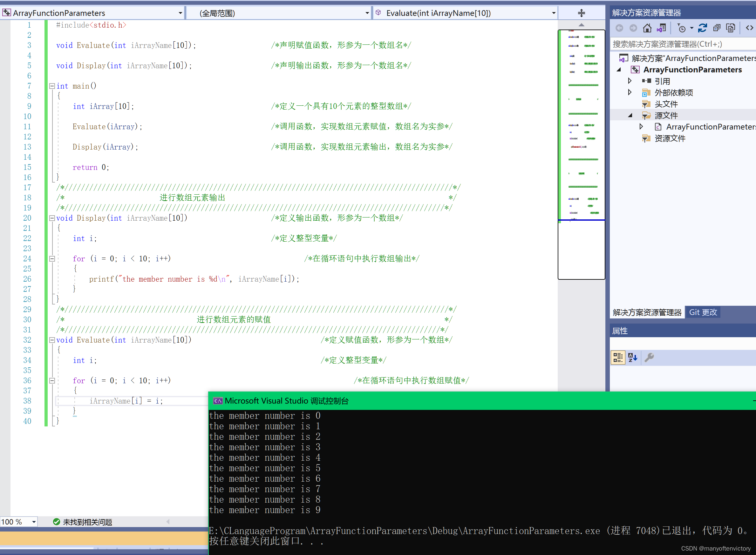This screenshot has width=756, height=555.
Task: Collapse the main() function block
Action: click(x=52, y=86)
